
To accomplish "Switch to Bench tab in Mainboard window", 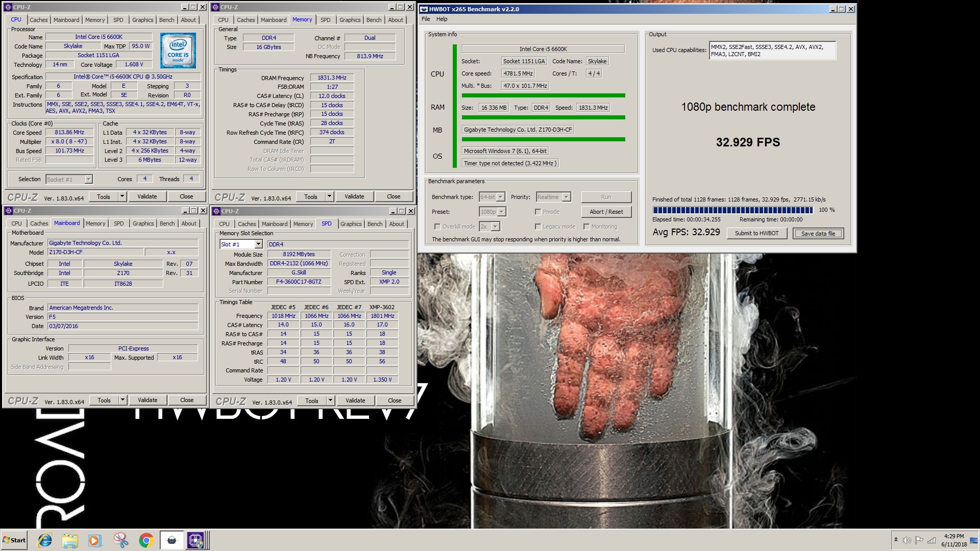I will [x=167, y=223].
